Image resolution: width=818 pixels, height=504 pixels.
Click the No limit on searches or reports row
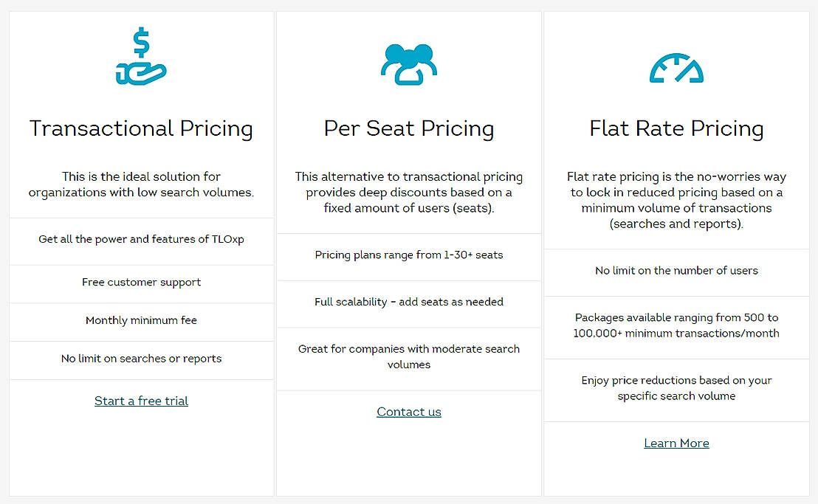[141, 358]
